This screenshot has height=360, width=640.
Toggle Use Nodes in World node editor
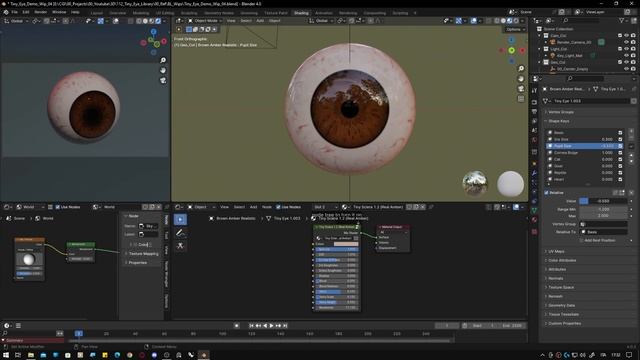pyautogui.click(x=58, y=207)
